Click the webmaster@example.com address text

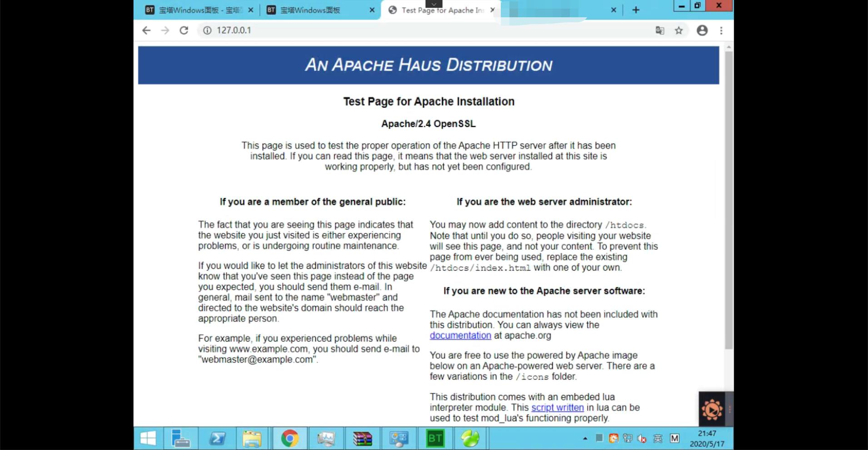[x=257, y=359]
